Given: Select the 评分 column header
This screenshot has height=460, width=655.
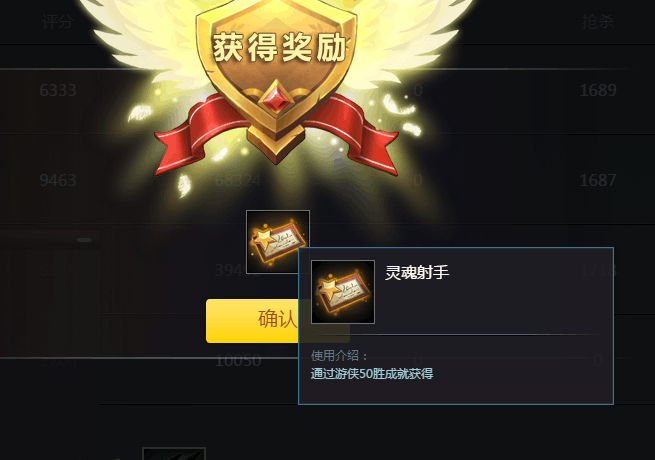Looking at the screenshot, I should click(58, 21).
